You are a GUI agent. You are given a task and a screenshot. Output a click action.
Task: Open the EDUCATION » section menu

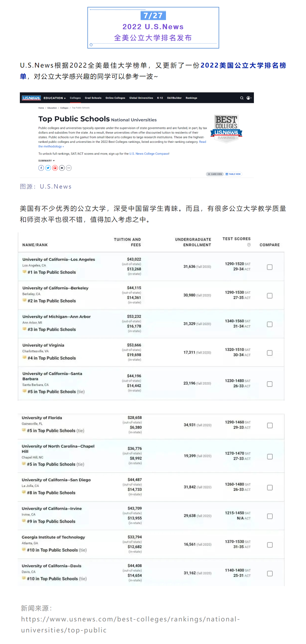(x=55, y=98)
